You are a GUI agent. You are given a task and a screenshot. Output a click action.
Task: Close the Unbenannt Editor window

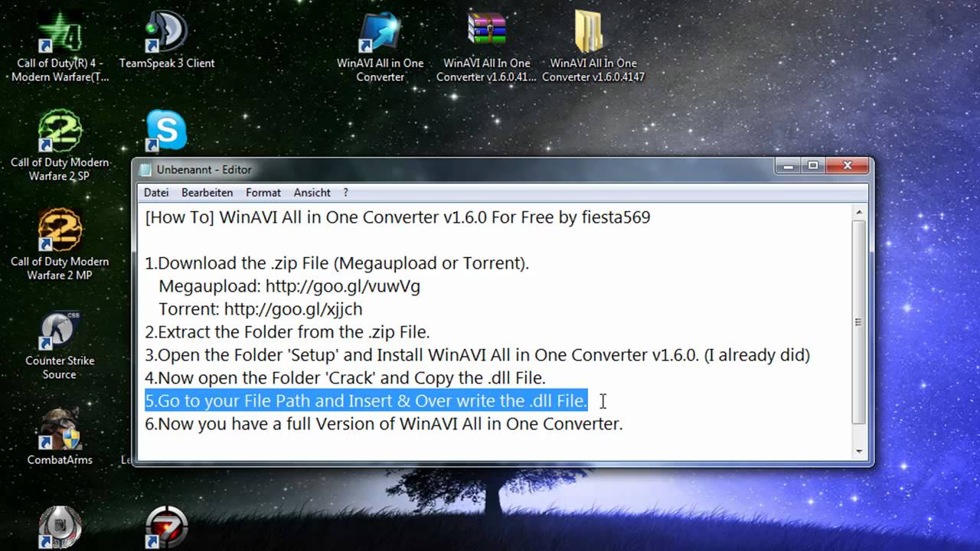pyautogui.click(x=848, y=165)
